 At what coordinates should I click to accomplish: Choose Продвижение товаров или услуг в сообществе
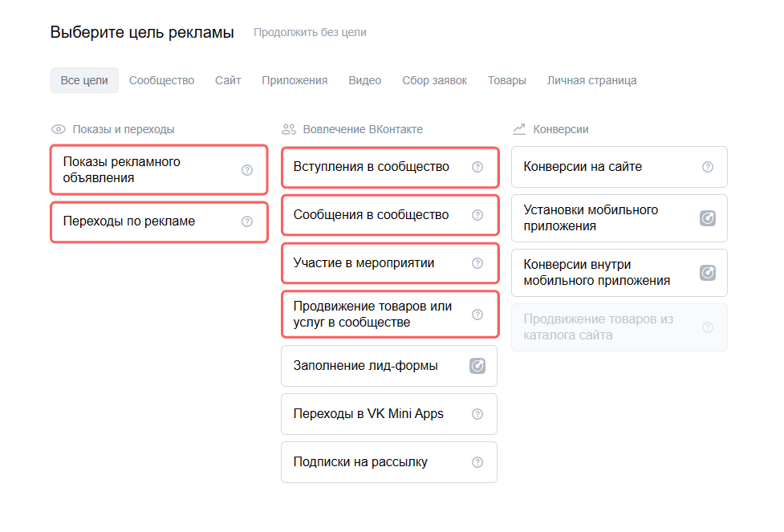pos(390,315)
